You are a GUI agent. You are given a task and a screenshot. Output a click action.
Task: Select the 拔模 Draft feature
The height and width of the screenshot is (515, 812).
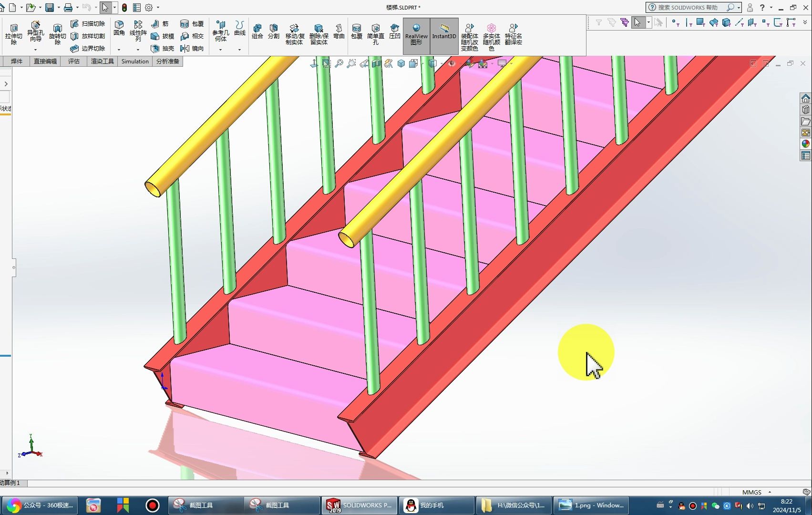[163, 36]
